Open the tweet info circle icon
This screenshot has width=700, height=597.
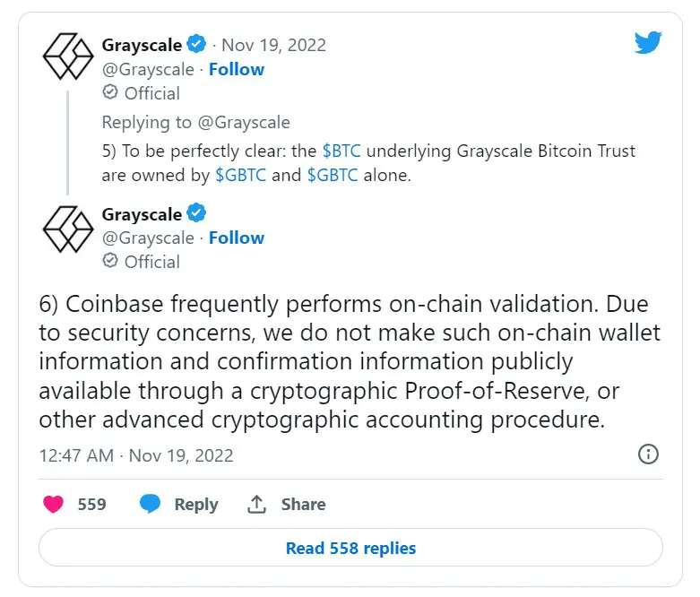648,454
